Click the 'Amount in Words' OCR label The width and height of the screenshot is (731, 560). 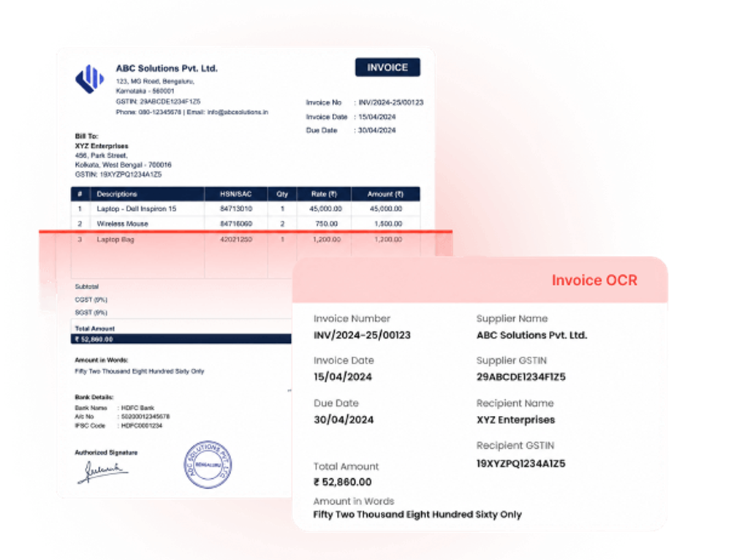(x=353, y=502)
